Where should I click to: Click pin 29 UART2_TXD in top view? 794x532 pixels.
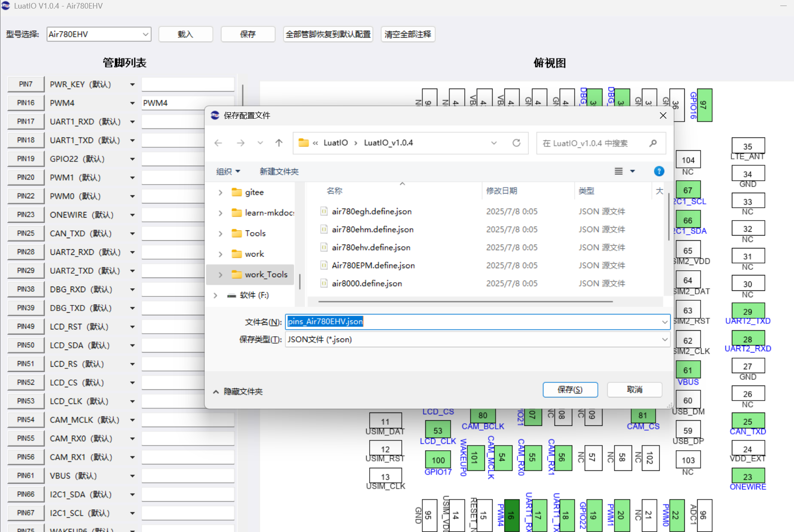click(748, 311)
